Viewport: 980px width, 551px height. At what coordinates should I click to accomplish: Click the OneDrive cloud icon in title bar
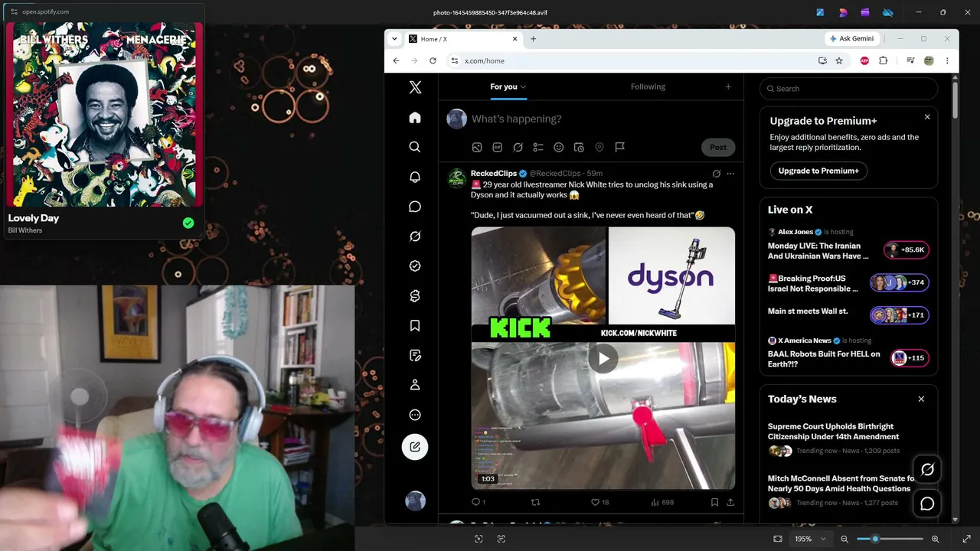tap(888, 12)
